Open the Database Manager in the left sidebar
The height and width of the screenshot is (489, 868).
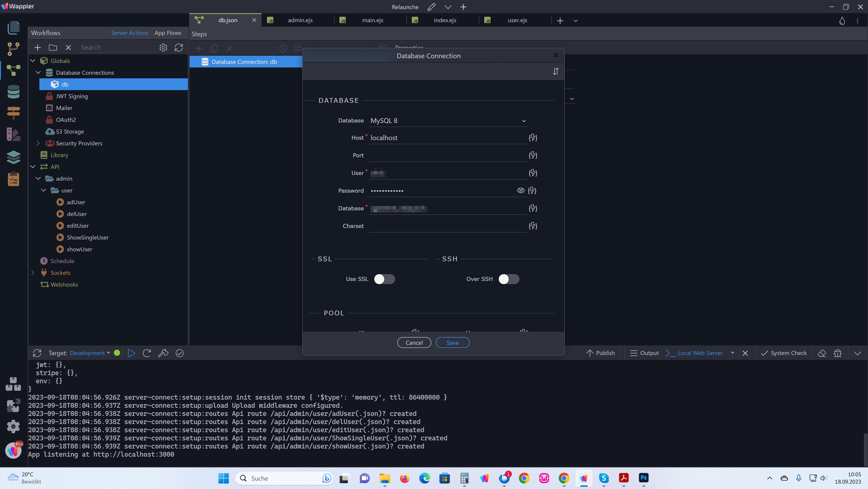[14, 92]
